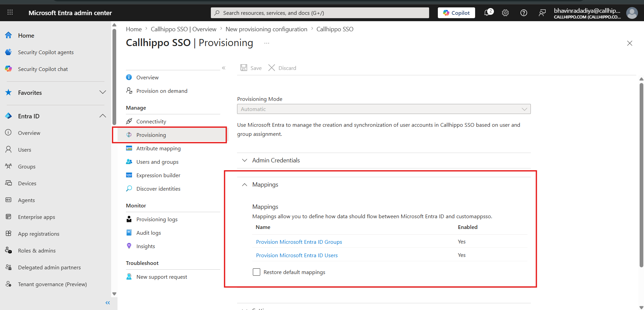Collapse the Entra ID section chevron
This screenshot has height=310, width=644.
[x=103, y=116]
